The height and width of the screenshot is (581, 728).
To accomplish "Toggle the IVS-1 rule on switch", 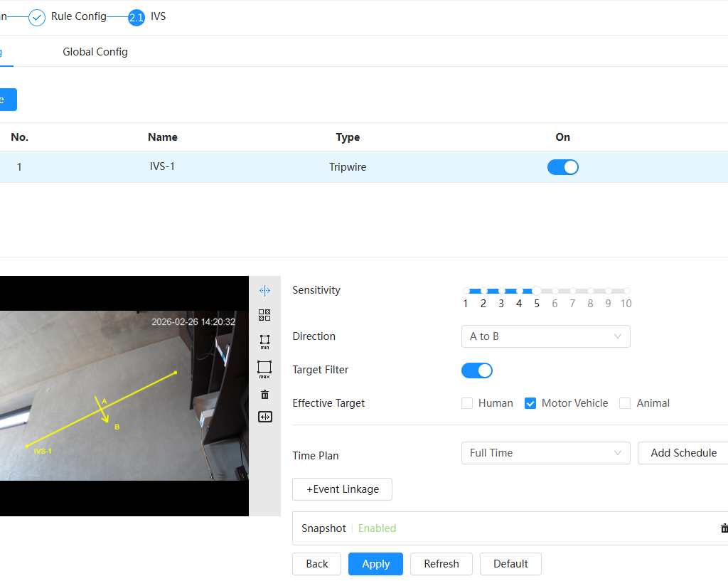I will pyautogui.click(x=562, y=167).
